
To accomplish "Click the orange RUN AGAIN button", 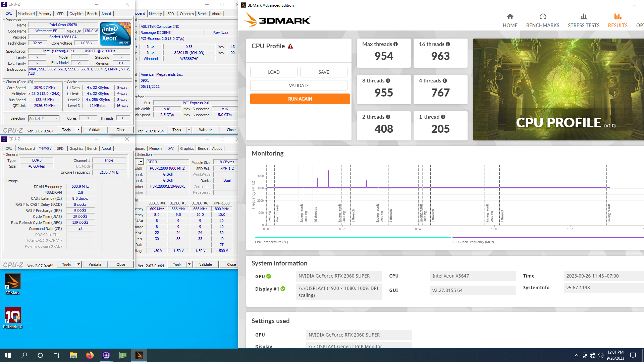I will pyautogui.click(x=300, y=99).
